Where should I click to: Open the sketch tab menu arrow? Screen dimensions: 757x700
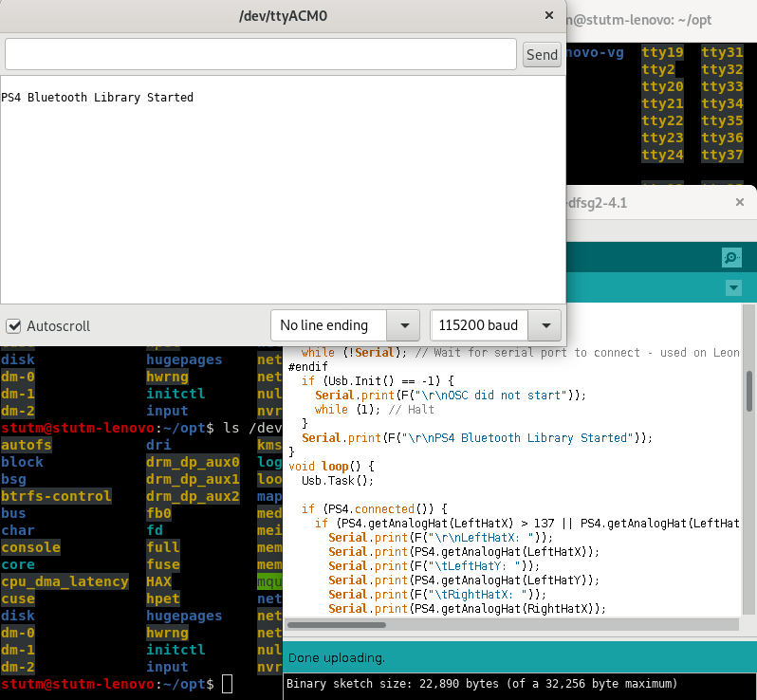click(732, 287)
